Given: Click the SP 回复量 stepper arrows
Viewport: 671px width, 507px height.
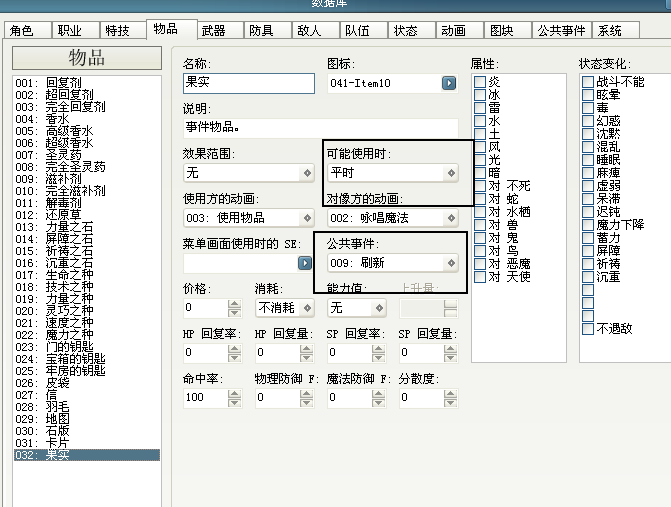Looking at the screenshot, I should pyautogui.click(x=450, y=353).
